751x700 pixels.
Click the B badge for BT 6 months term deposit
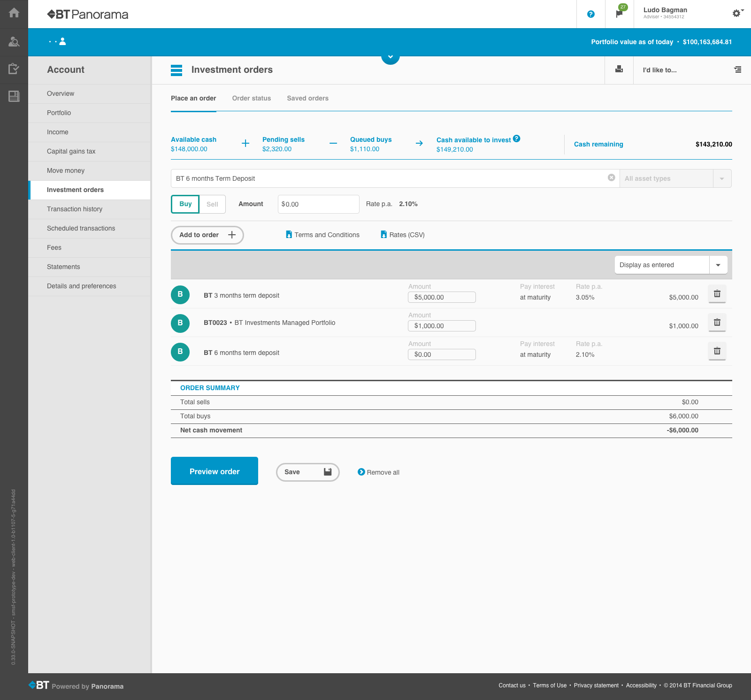[180, 352]
